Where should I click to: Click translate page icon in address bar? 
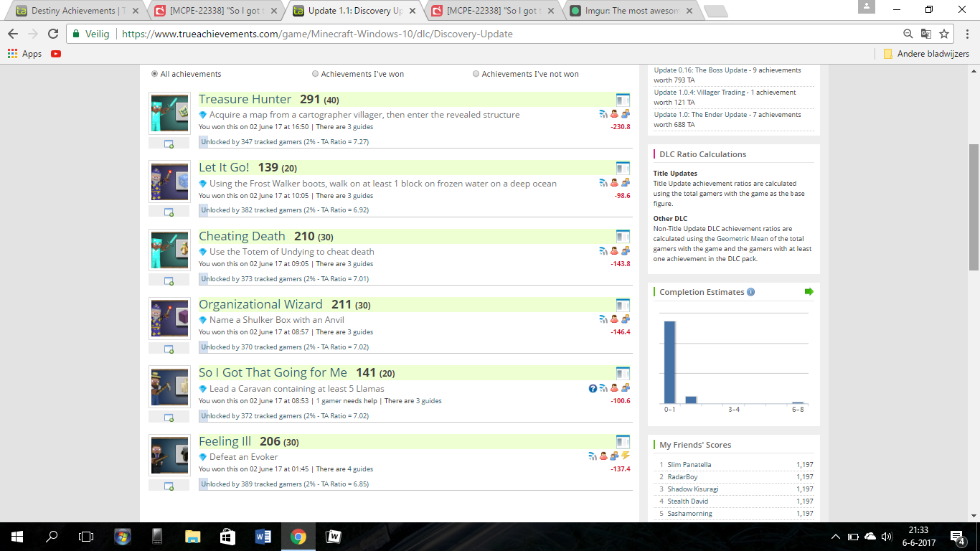[x=926, y=34]
